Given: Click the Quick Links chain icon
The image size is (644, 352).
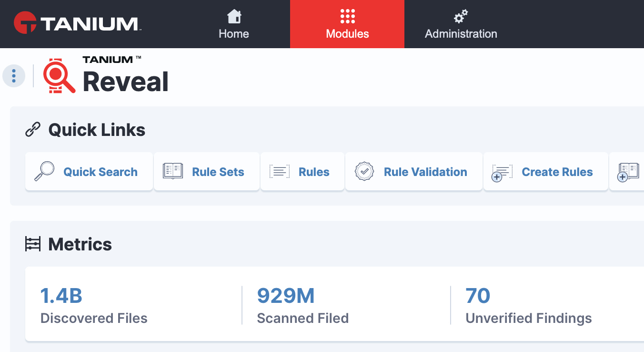Looking at the screenshot, I should 33,130.
